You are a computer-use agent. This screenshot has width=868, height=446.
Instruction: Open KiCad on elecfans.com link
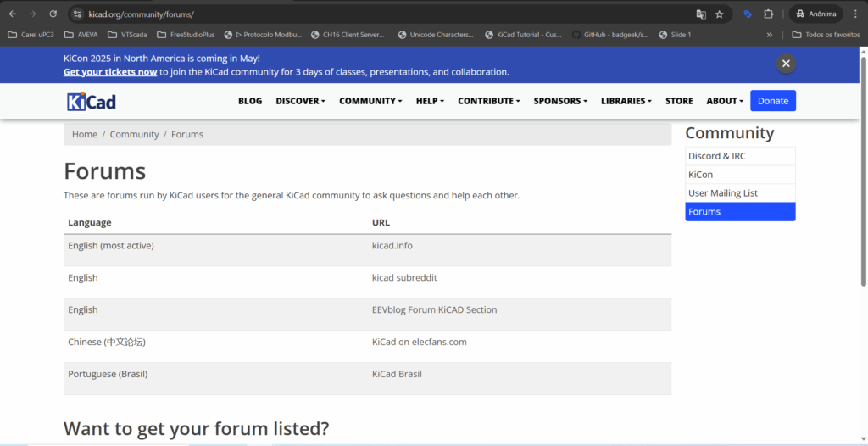(420, 342)
